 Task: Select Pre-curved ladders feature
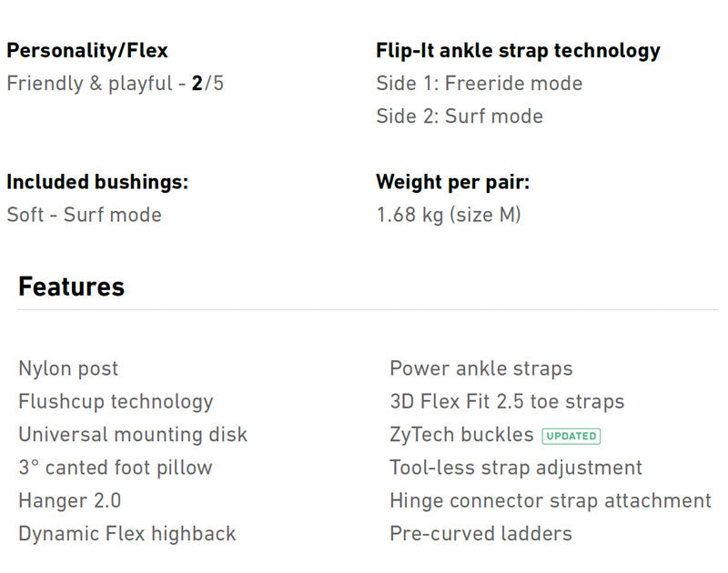coord(480,533)
